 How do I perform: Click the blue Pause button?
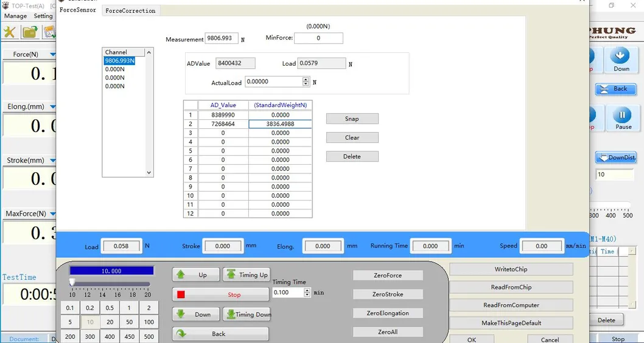click(623, 118)
